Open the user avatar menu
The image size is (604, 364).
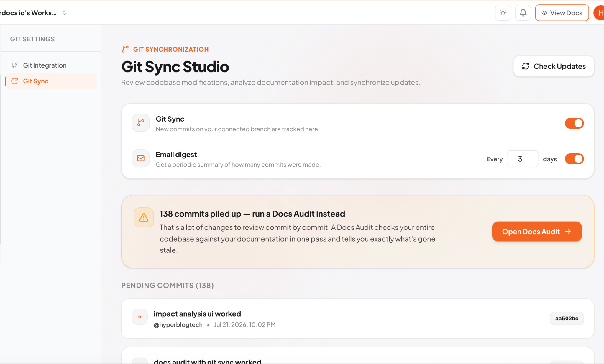pyautogui.click(x=599, y=13)
